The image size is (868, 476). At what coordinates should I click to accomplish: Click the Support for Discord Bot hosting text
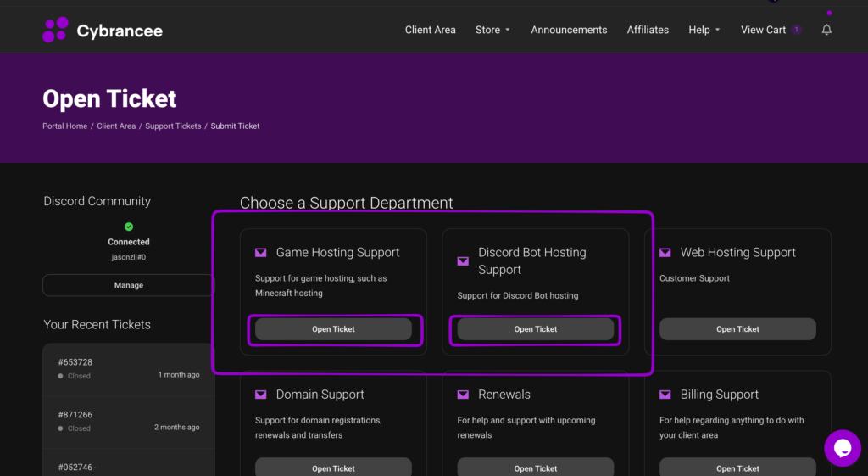click(x=518, y=296)
